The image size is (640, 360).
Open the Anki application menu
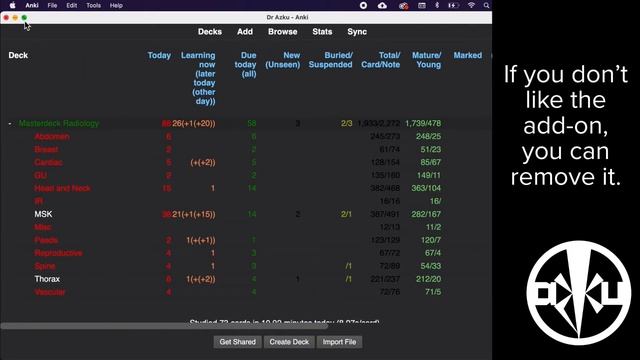[32, 5]
